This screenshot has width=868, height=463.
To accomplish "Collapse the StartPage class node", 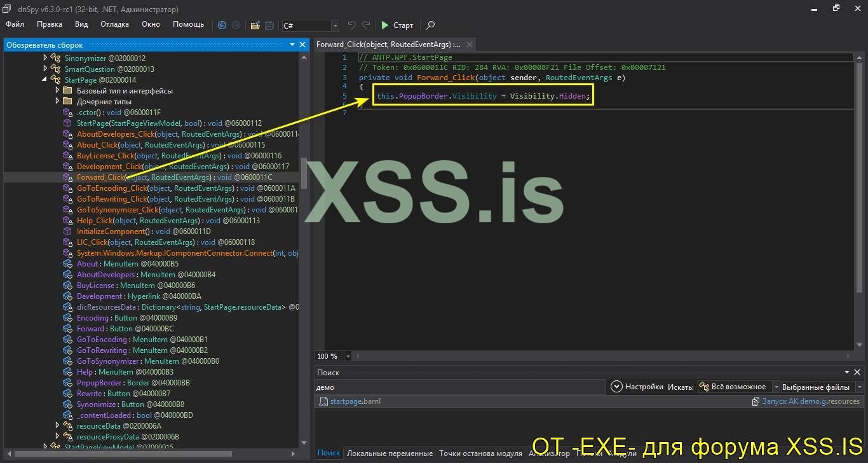I will click(45, 79).
